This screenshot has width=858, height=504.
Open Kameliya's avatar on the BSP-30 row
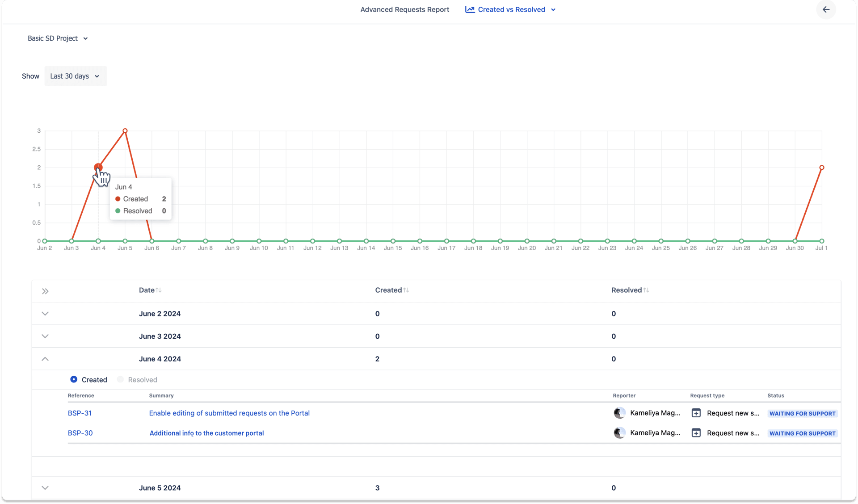[619, 433]
